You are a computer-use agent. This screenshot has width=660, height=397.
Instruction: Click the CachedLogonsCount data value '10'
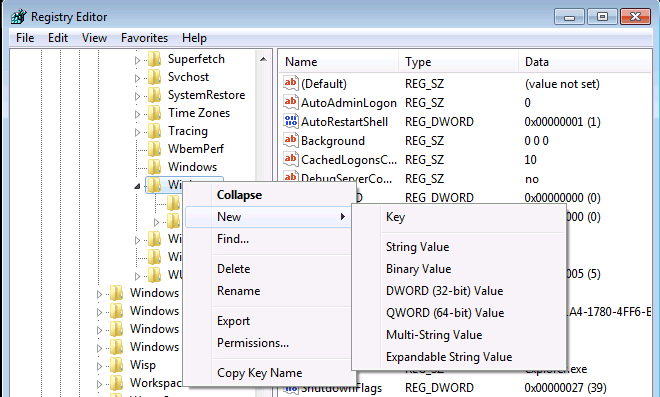530,160
